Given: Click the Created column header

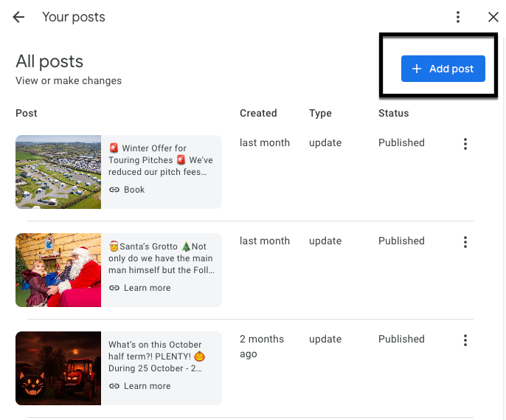Looking at the screenshot, I should [x=258, y=114].
